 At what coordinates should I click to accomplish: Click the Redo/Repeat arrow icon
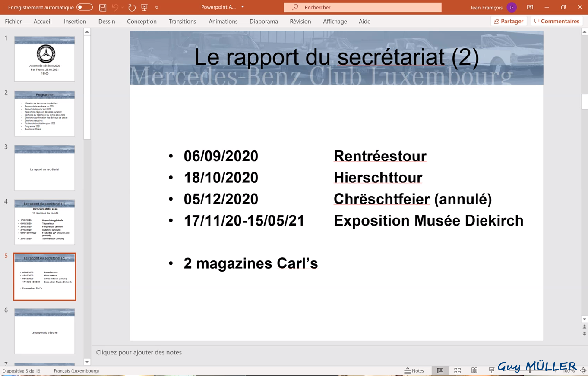tap(132, 7)
